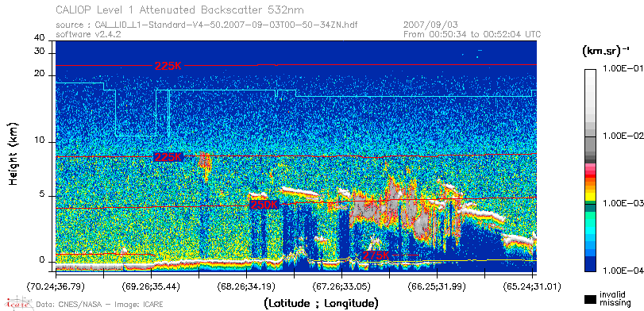Screen dimensions: 644x311
Task: Click the x-axis label '(68.26;34.19)'
Action: [x=246, y=286]
